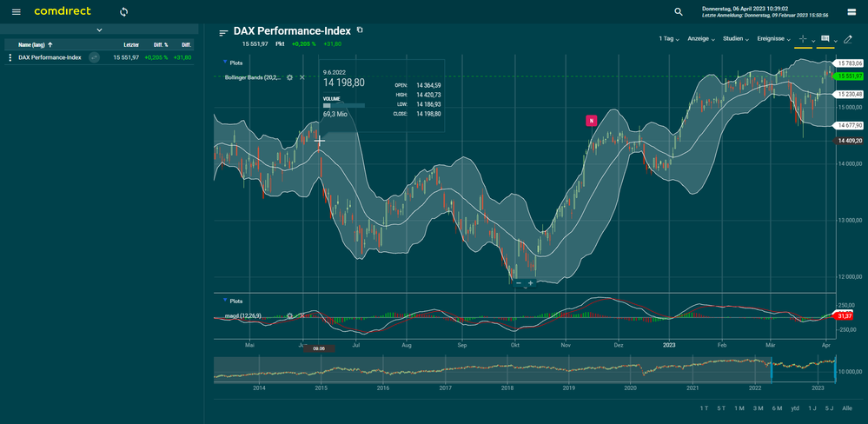Collapse the upper Plots legend
868x424 pixels.
pyautogui.click(x=226, y=63)
